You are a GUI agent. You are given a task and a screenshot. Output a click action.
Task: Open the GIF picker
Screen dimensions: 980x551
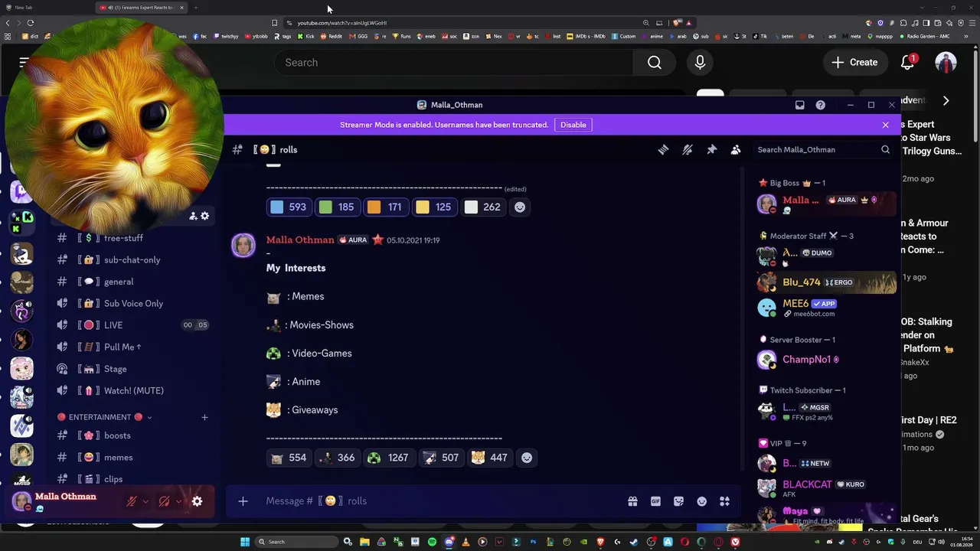655,501
